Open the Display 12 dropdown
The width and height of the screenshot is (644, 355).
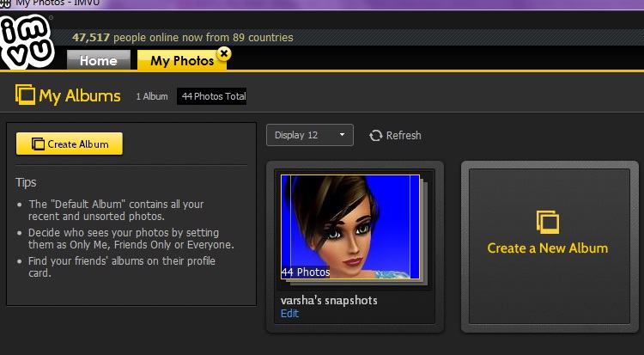click(310, 135)
